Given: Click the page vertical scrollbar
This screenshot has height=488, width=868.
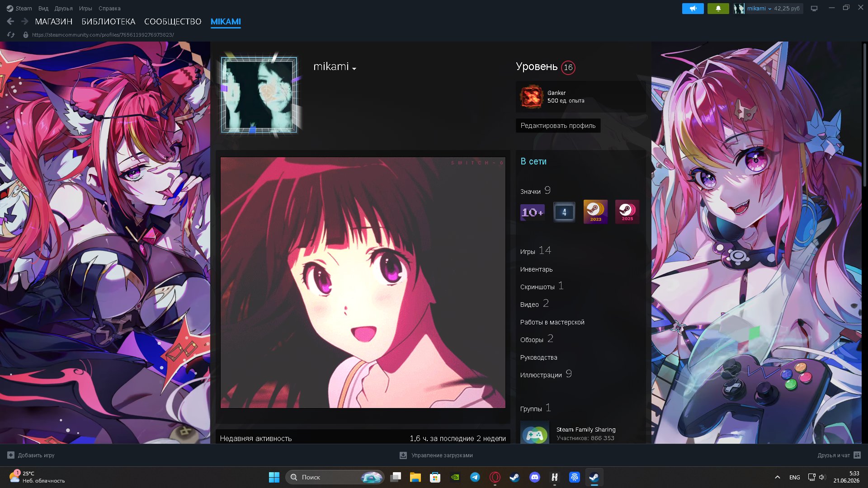Looking at the screenshot, I should [x=864, y=115].
